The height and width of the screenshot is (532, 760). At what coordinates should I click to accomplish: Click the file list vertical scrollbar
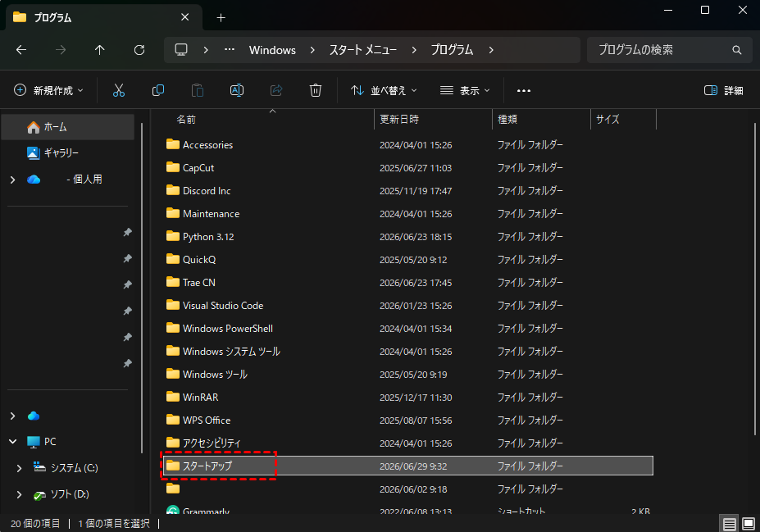click(x=755, y=279)
